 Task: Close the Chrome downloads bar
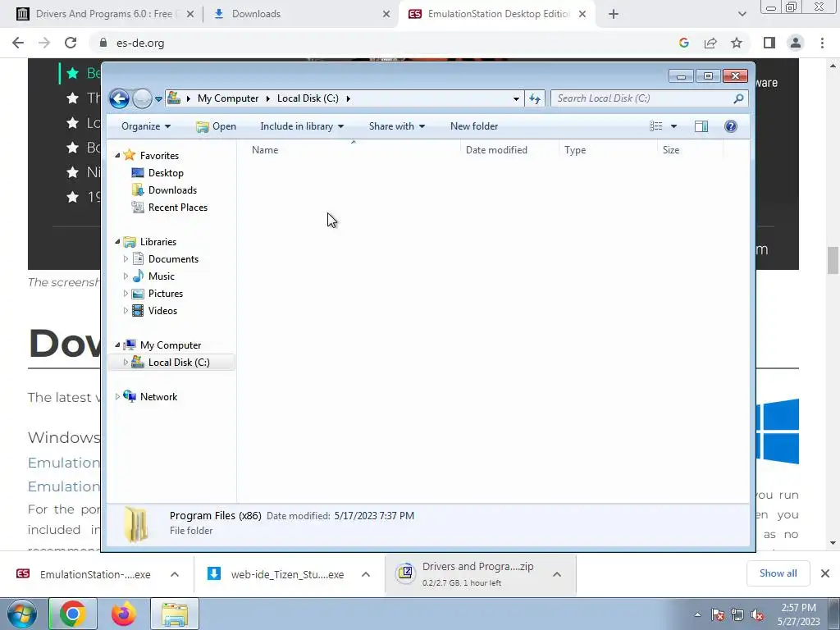click(x=825, y=573)
